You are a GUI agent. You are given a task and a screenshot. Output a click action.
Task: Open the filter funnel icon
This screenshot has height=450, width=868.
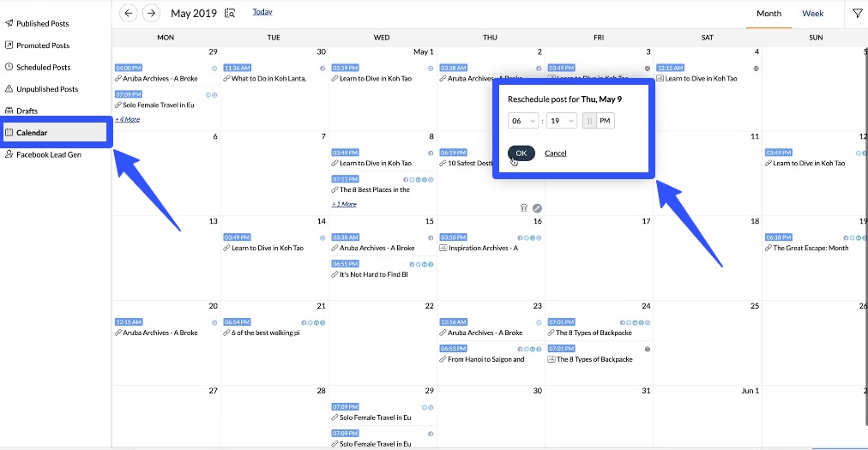point(857,13)
